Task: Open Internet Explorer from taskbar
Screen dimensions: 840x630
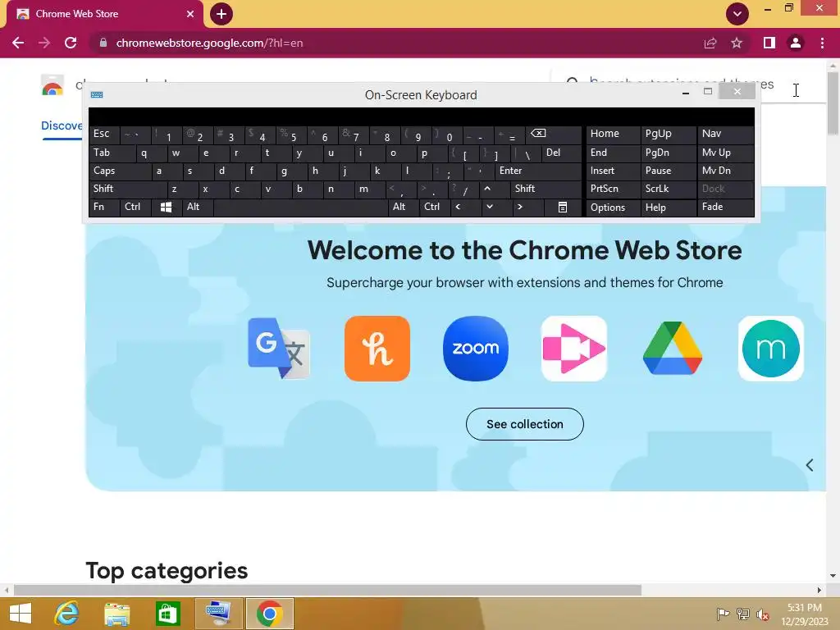Action: (x=66, y=614)
